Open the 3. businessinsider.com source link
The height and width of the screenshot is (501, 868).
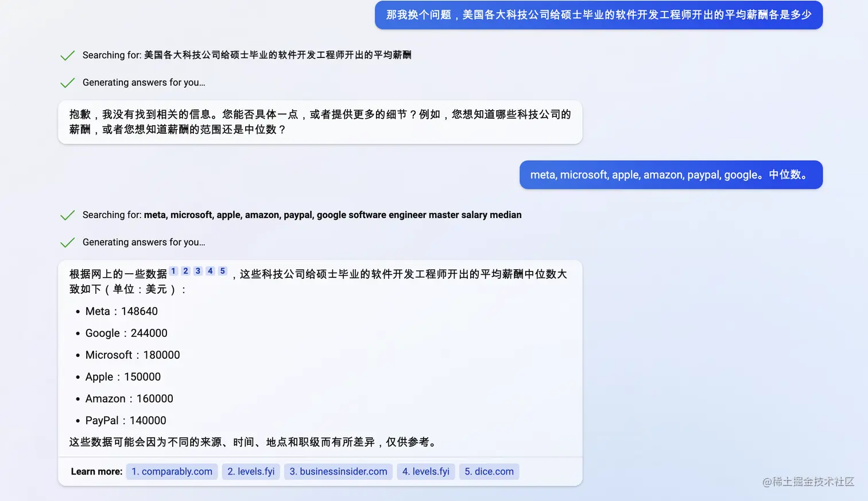tap(338, 471)
